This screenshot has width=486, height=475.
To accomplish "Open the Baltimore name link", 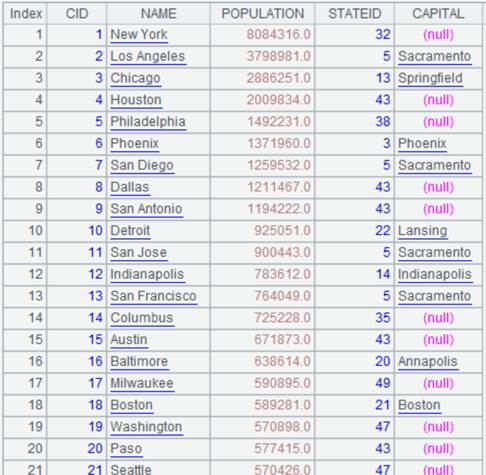I will pos(139,361).
